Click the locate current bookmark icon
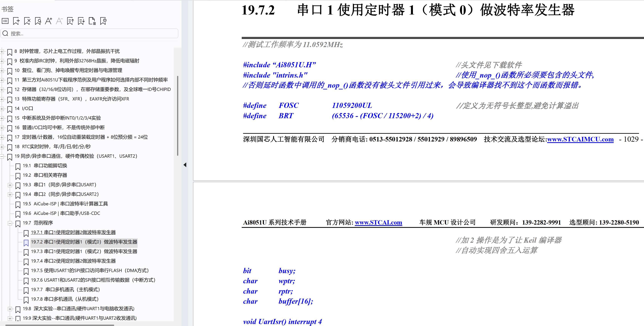The image size is (644, 326). click(x=103, y=21)
